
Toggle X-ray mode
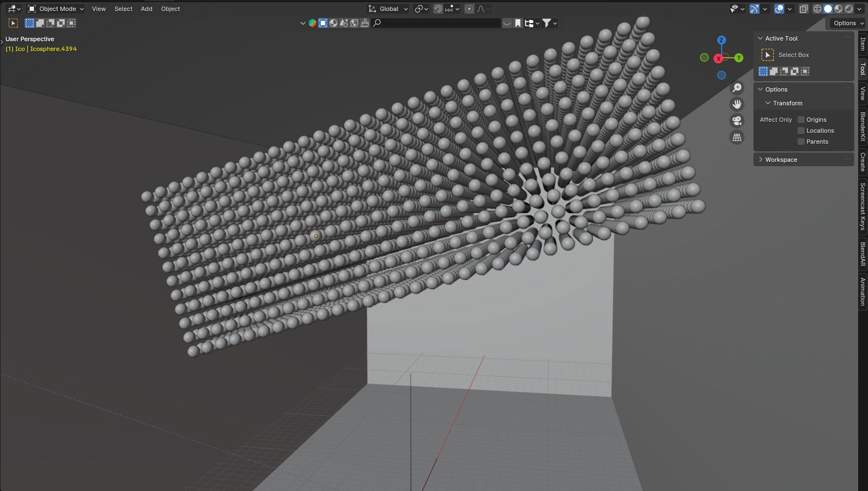(x=804, y=9)
